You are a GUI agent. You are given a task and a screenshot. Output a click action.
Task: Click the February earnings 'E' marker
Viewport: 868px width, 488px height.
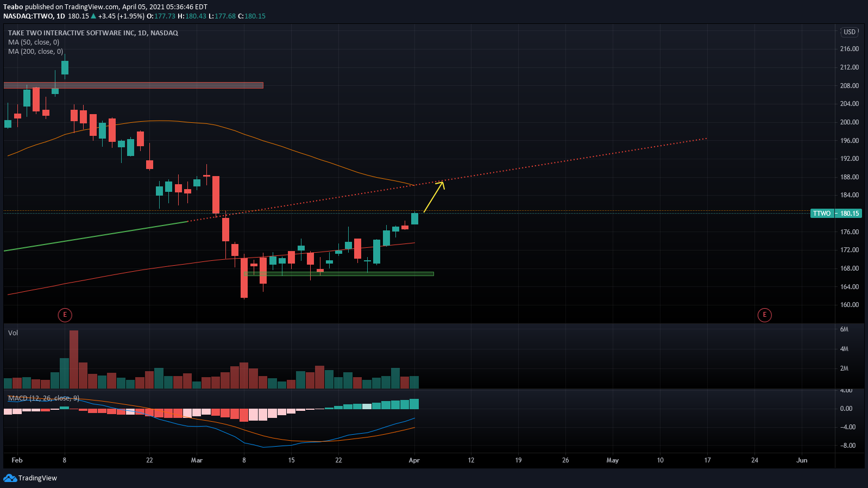click(x=65, y=315)
